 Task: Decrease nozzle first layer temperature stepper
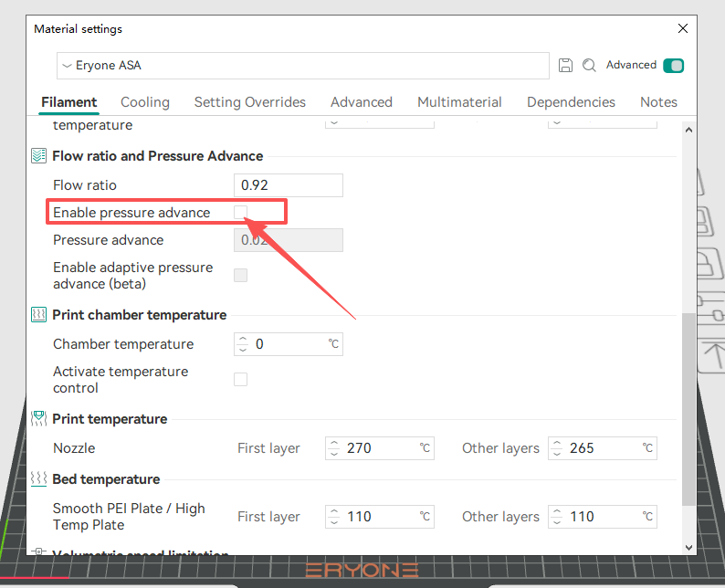(x=334, y=453)
